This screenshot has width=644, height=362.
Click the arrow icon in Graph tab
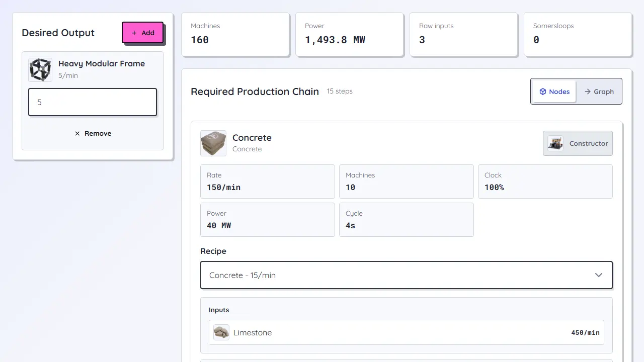[x=587, y=92]
